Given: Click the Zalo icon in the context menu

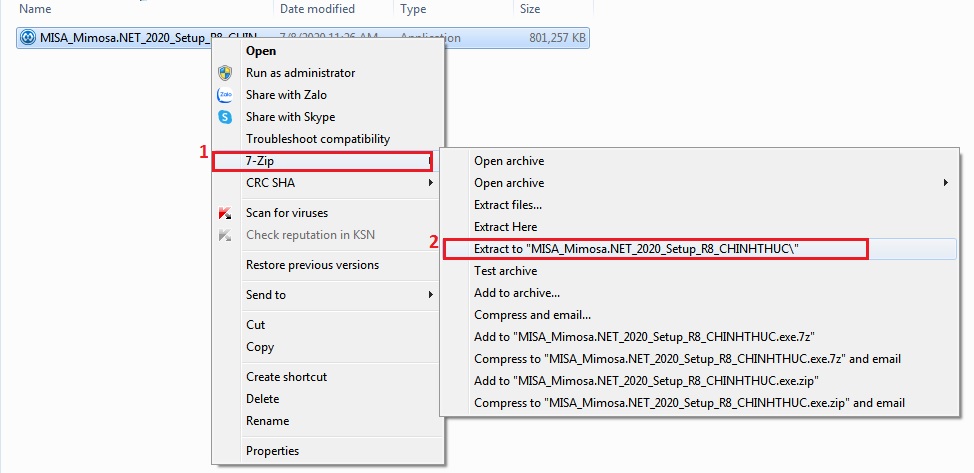Looking at the screenshot, I should [x=225, y=95].
